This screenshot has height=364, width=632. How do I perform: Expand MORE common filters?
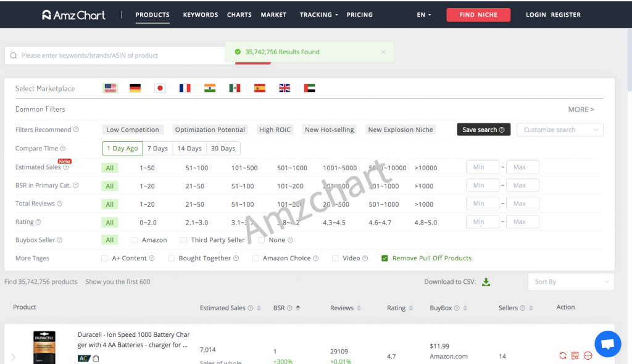[581, 110]
